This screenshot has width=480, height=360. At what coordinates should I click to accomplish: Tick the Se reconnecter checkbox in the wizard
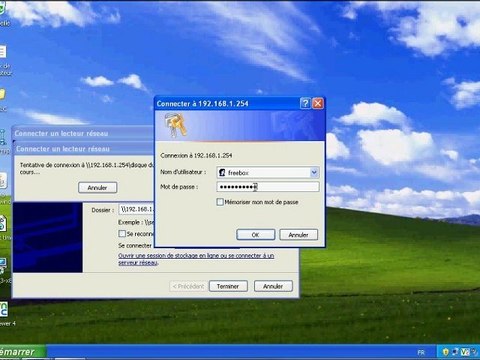tap(122, 234)
